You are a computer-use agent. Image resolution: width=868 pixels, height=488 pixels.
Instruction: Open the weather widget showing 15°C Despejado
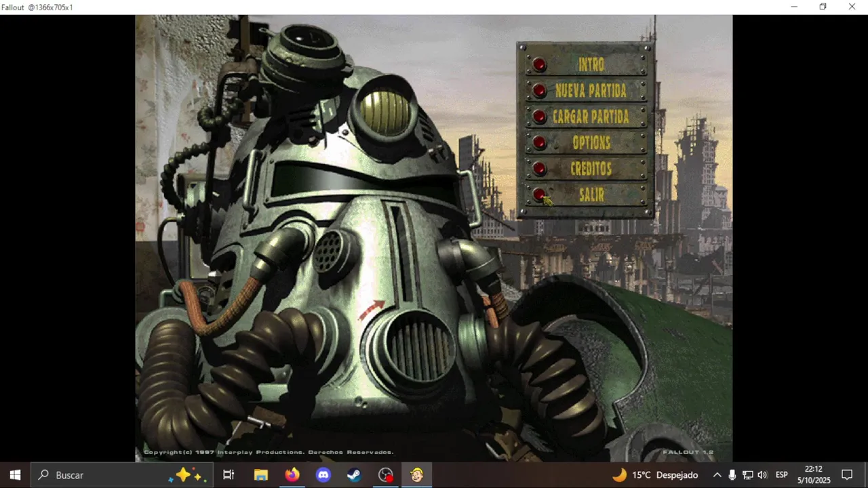coord(655,475)
